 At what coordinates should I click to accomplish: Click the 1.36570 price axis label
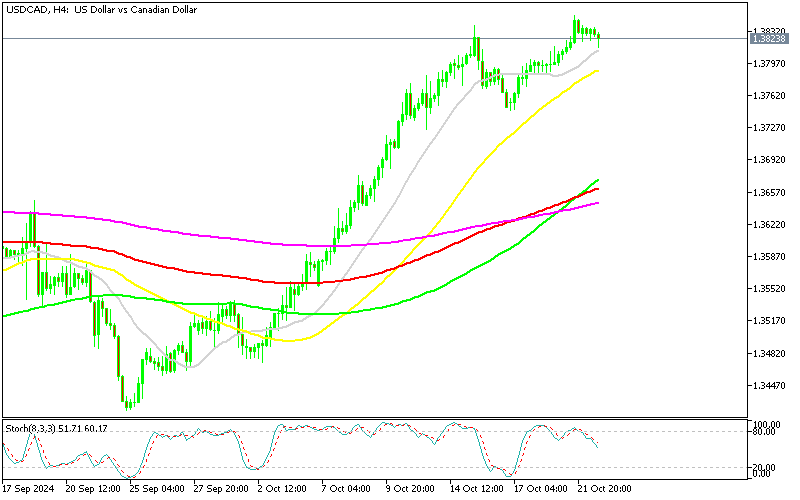(769, 193)
